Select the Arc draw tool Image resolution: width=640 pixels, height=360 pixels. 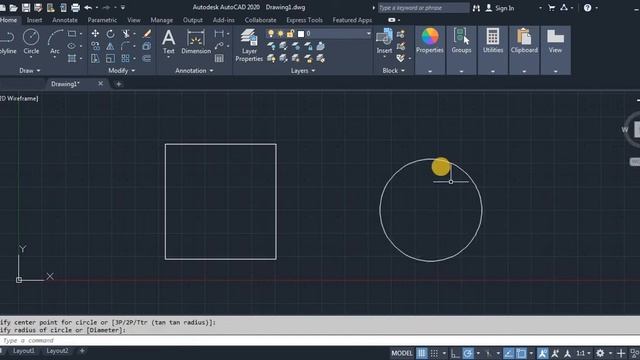[x=55, y=41]
